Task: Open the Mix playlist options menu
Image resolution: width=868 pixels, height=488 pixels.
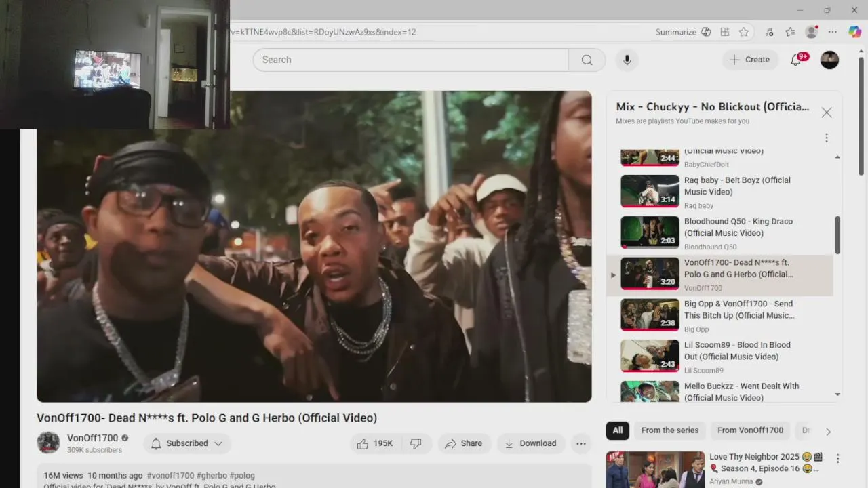Action: click(827, 138)
